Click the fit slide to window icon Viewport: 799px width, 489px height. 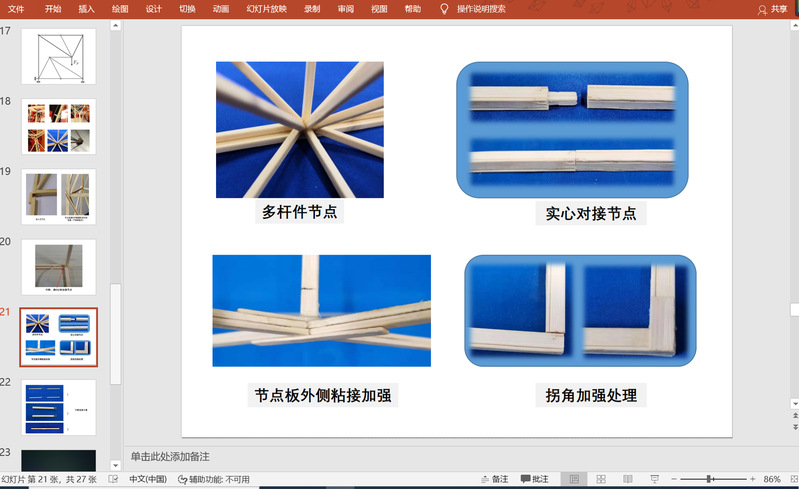coord(794,480)
